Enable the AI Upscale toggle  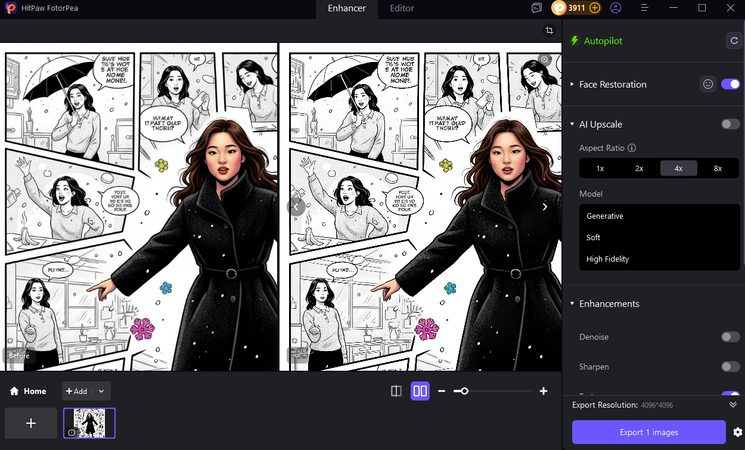[x=730, y=124]
